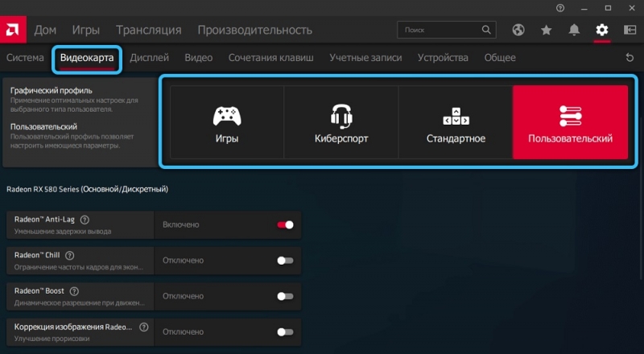Enable Коррекция изображения Radeon switch

[285, 331]
